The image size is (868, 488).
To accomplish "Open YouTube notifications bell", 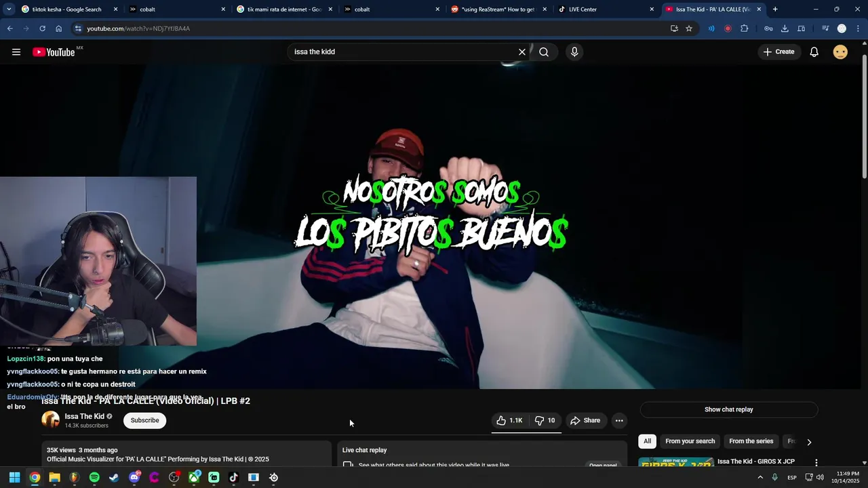I will (814, 52).
